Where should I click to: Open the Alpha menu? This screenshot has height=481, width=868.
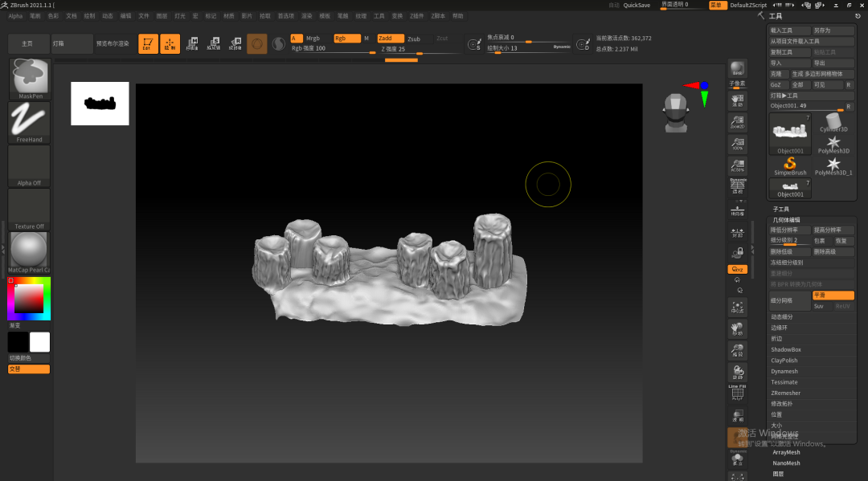pyautogui.click(x=15, y=16)
